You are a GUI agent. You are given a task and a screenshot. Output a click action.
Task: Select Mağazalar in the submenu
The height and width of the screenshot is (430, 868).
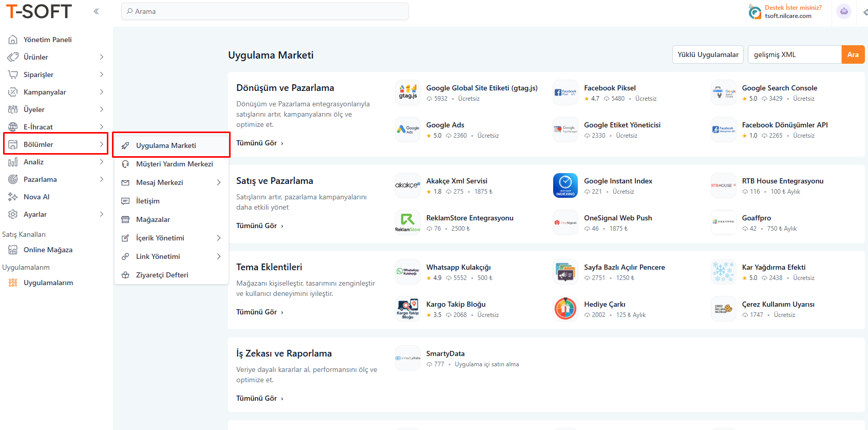pos(172,219)
